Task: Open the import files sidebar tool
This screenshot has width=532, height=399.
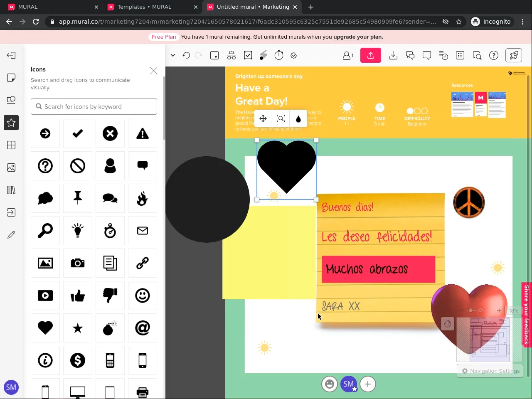Action: pos(11,212)
